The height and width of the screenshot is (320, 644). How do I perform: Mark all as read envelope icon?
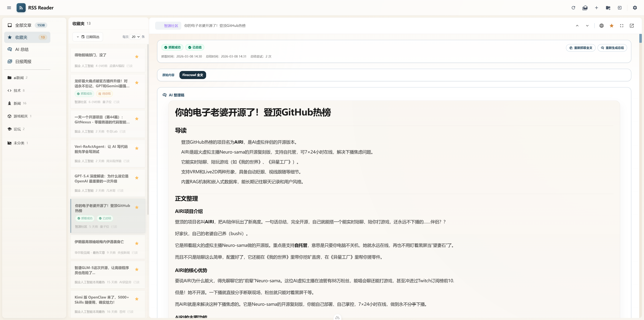tap(585, 8)
